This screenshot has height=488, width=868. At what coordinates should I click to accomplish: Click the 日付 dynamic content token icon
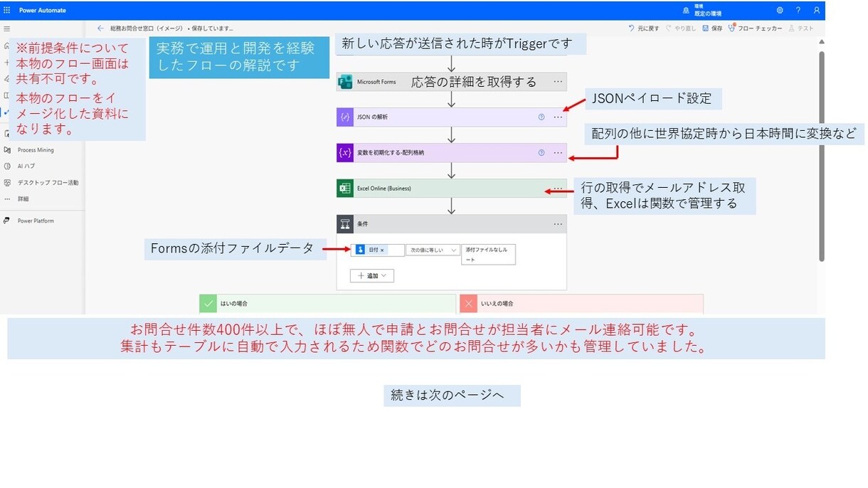click(x=359, y=250)
